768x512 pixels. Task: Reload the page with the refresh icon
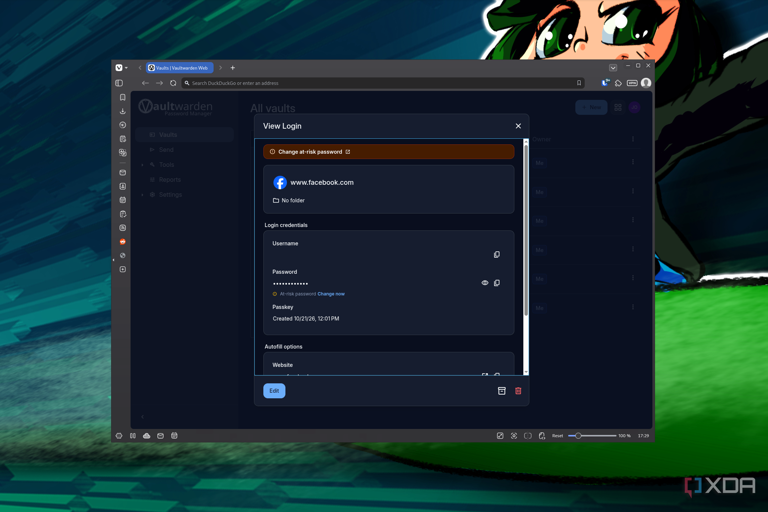click(173, 83)
